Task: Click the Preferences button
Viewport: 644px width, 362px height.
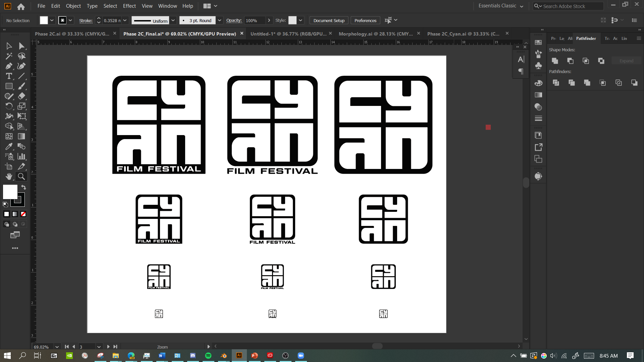Action: pos(365,20)
